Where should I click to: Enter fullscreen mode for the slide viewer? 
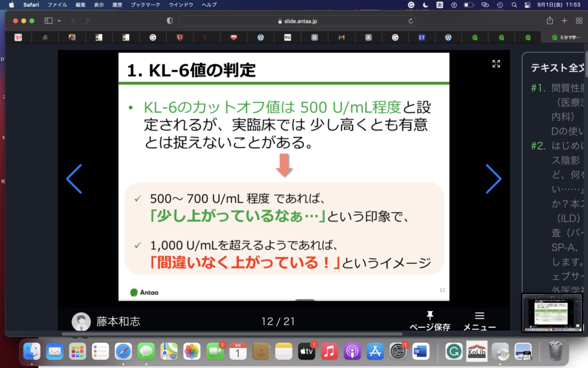coord(496,64)
